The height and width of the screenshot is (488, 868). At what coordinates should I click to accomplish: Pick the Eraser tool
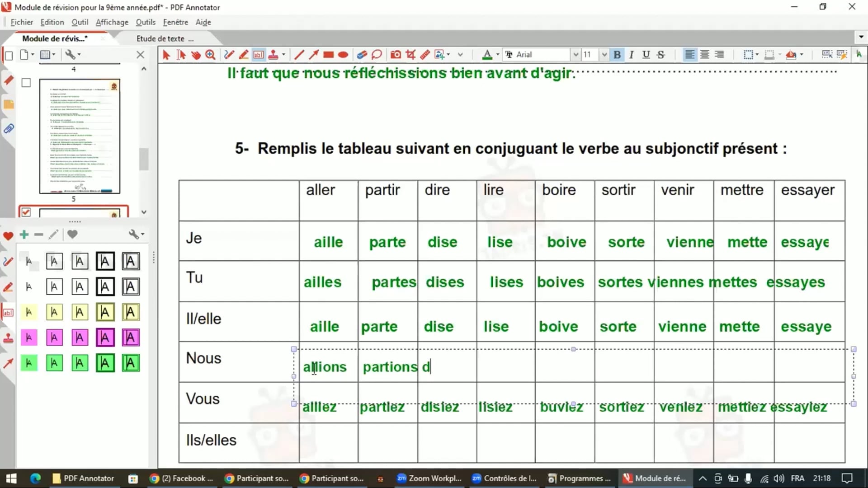point(362,55)
